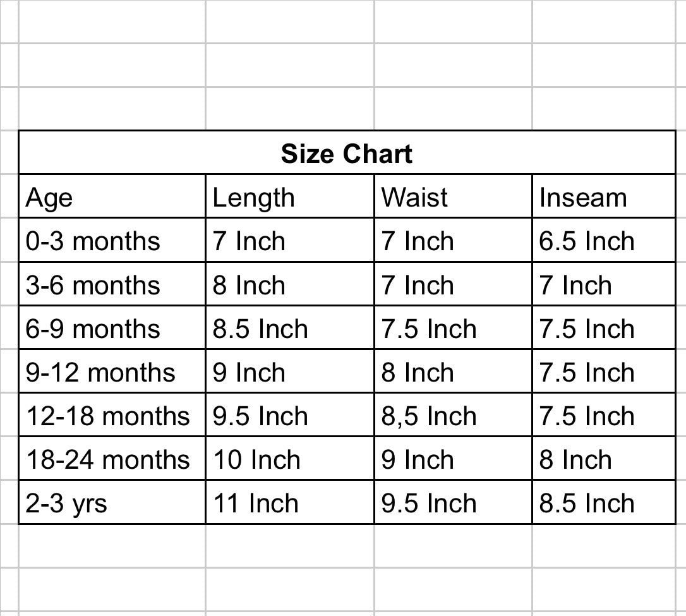Viewport: 686px width, 616px height.
Task: Click the 10 Inch length cell
Action: tap(290, 458)
